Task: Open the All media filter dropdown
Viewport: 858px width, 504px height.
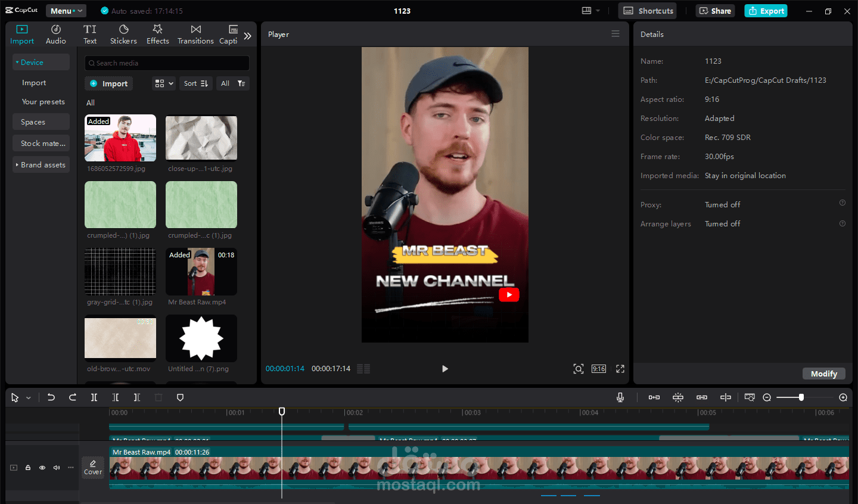Action: (233, 83)
